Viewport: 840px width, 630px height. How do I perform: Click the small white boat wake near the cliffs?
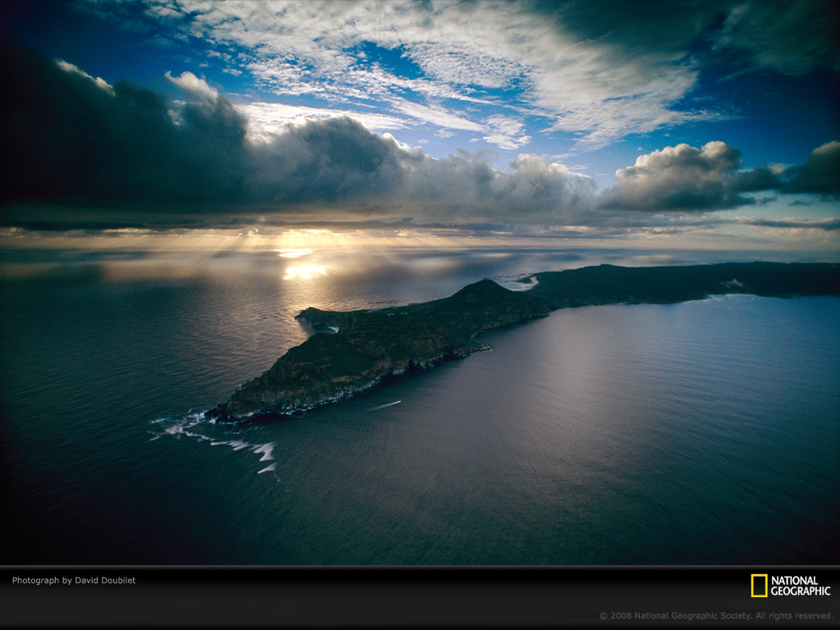click(386, 404)
